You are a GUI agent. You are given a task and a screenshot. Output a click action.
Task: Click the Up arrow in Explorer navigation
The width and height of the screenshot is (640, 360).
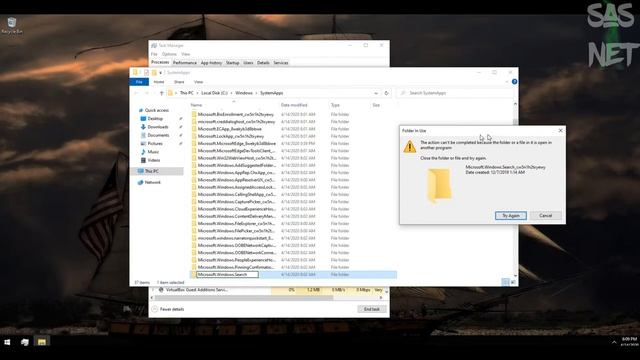tap(162, 93)
